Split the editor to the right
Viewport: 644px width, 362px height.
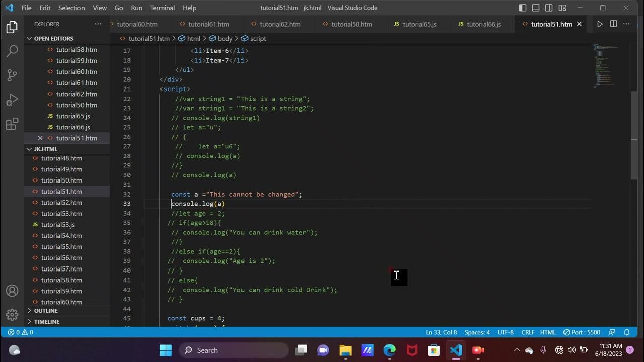613,24
